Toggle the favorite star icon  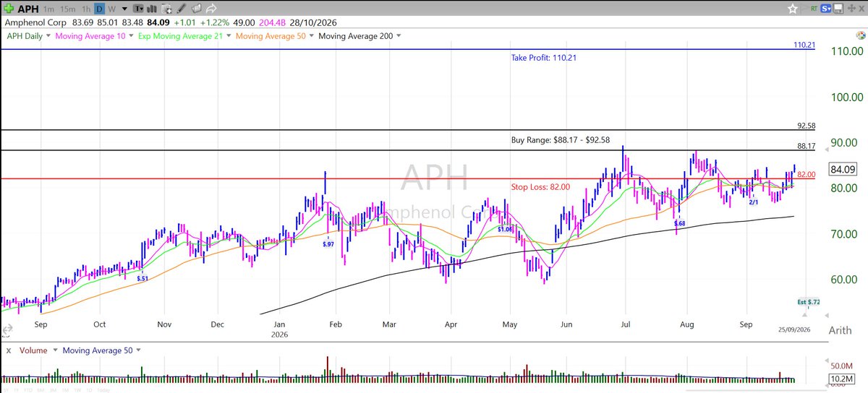[x=793, y=9]
